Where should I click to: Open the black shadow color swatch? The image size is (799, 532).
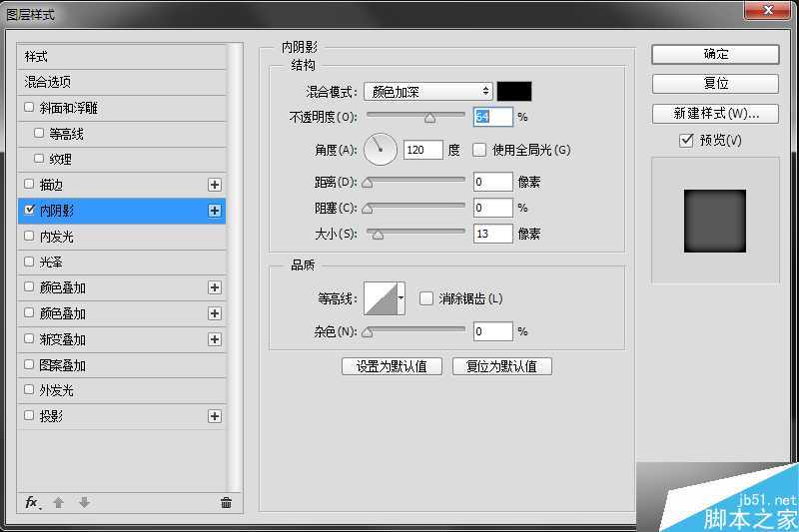click(x=514, y=92)
